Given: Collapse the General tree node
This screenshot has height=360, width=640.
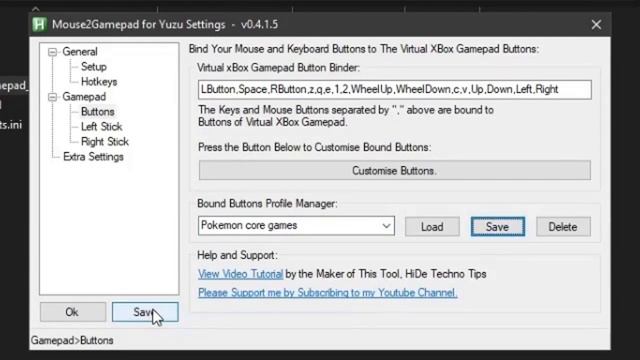Looking at the screenshot, I should click(x=52, y=52).
